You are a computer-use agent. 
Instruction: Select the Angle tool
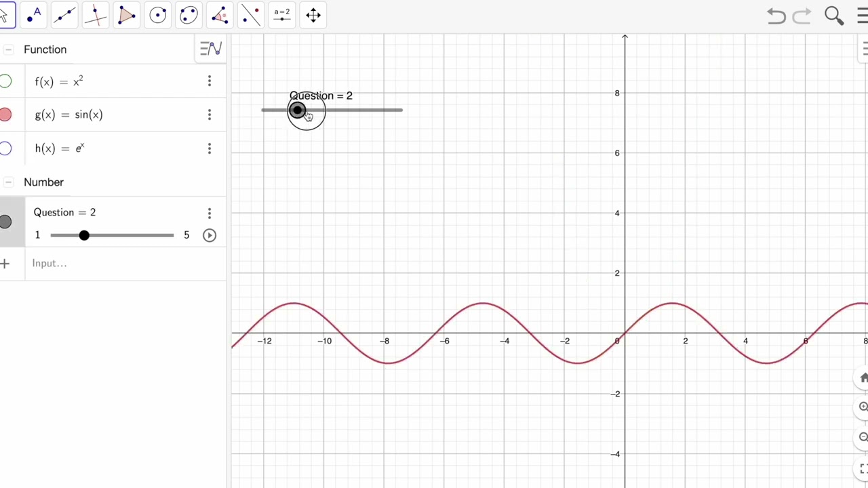pyautogui.click(x=220, y=15)
